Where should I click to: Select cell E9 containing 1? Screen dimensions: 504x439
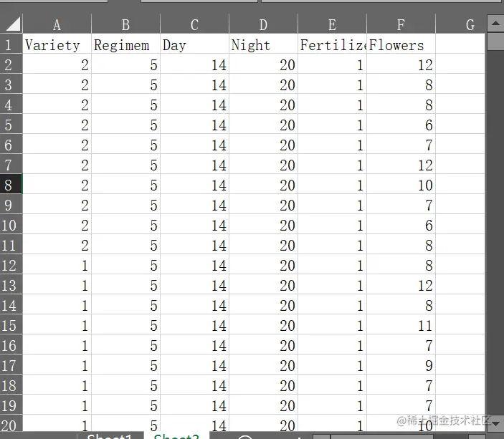click(332, 204)
